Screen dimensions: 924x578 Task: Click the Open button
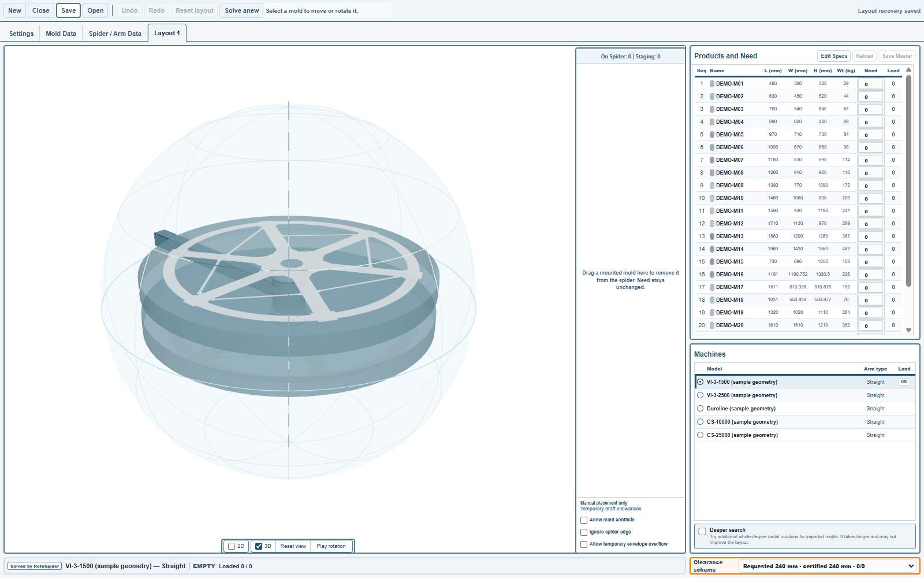click(x=96, y=10)
